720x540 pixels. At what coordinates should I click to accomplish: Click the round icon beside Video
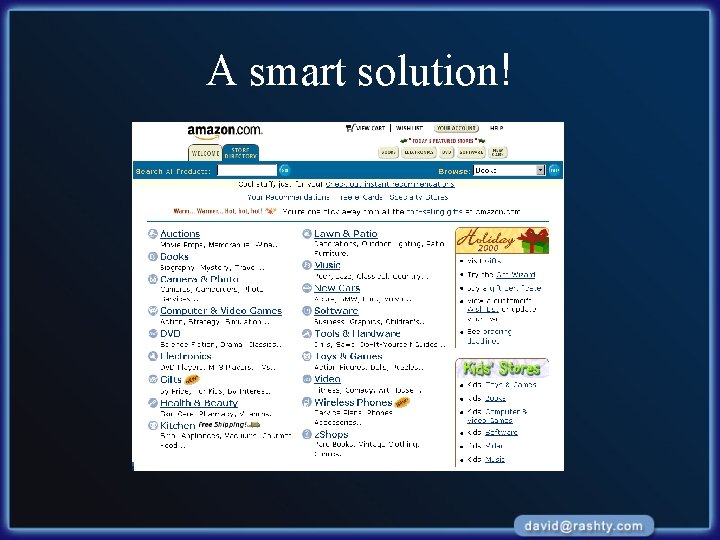307,379
